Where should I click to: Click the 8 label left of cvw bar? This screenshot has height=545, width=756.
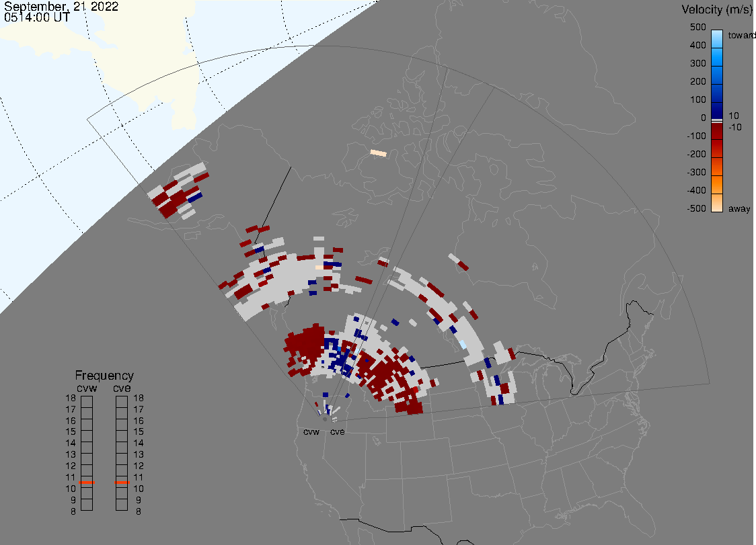[73, 512]
